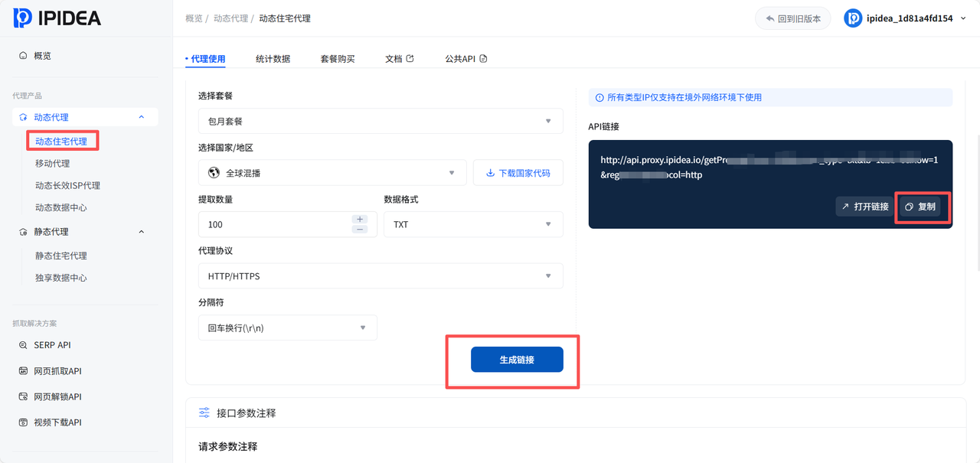Open the ipidea_1d81a4fd154 account dropdown
The height and width of the screenshot is (463, 980).
click(x=905, y=18)
